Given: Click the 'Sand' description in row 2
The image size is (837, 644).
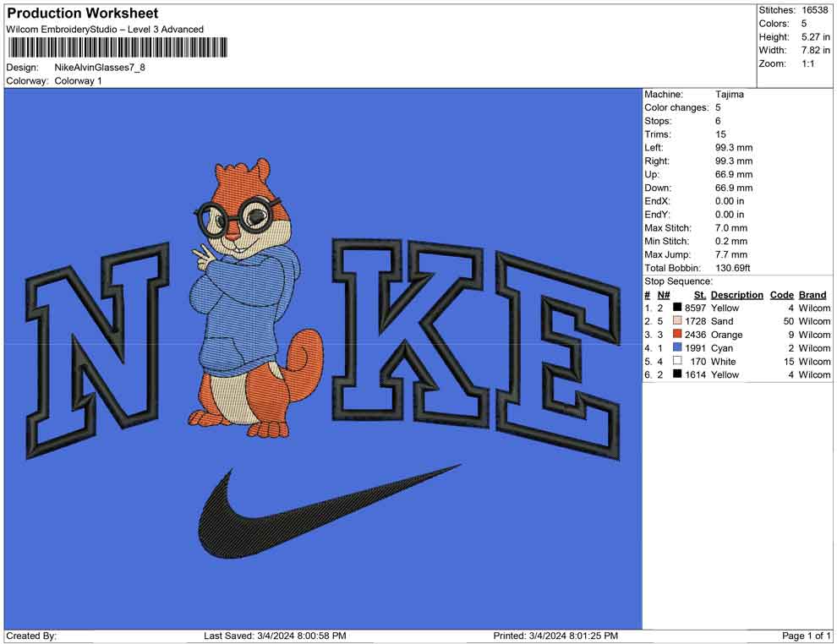Looking at the screenshot, I should click(x=722, y=320).
